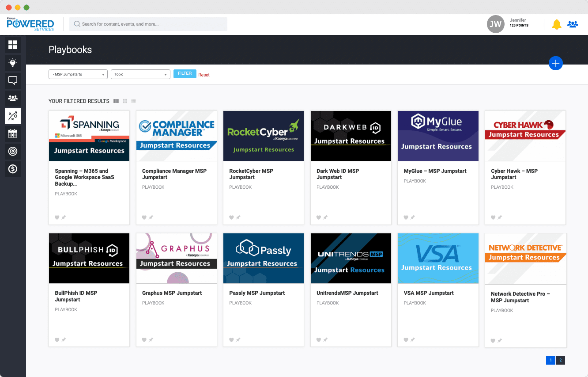Click the red Reset link
The height and width of the screenshot is (377, 588).
coord(204,75)
